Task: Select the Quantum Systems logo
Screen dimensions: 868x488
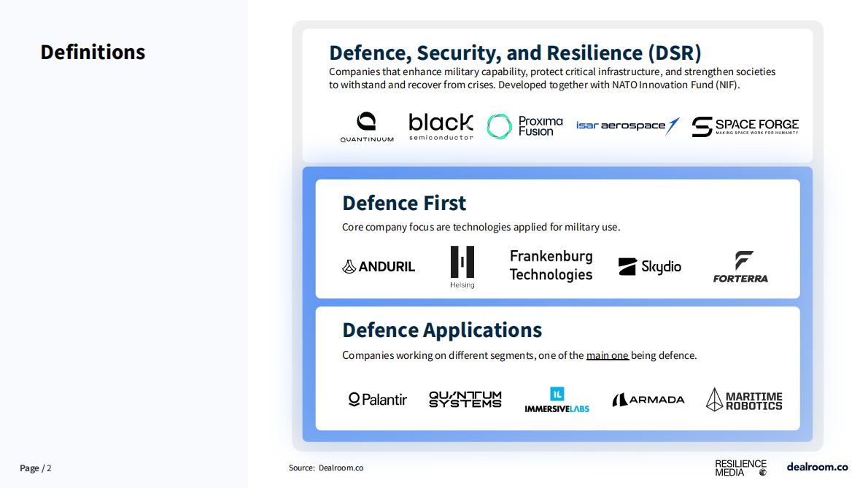Action: [465, 399]
